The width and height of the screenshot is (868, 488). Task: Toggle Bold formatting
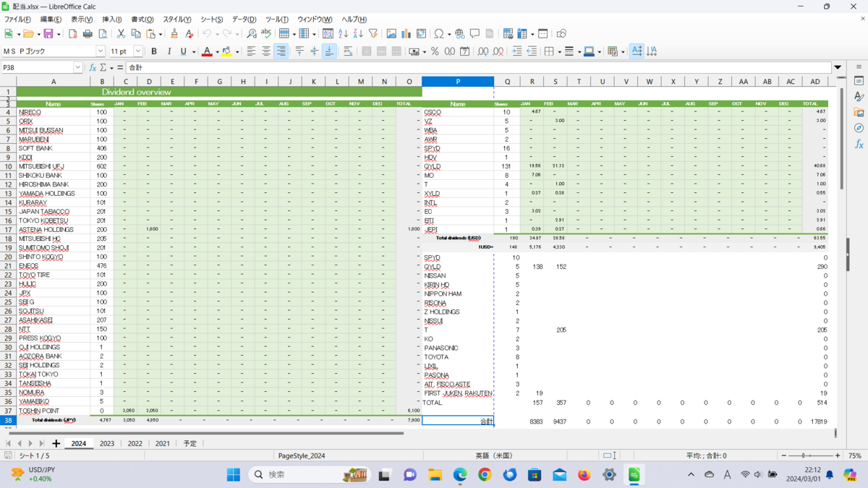(154, 51)
